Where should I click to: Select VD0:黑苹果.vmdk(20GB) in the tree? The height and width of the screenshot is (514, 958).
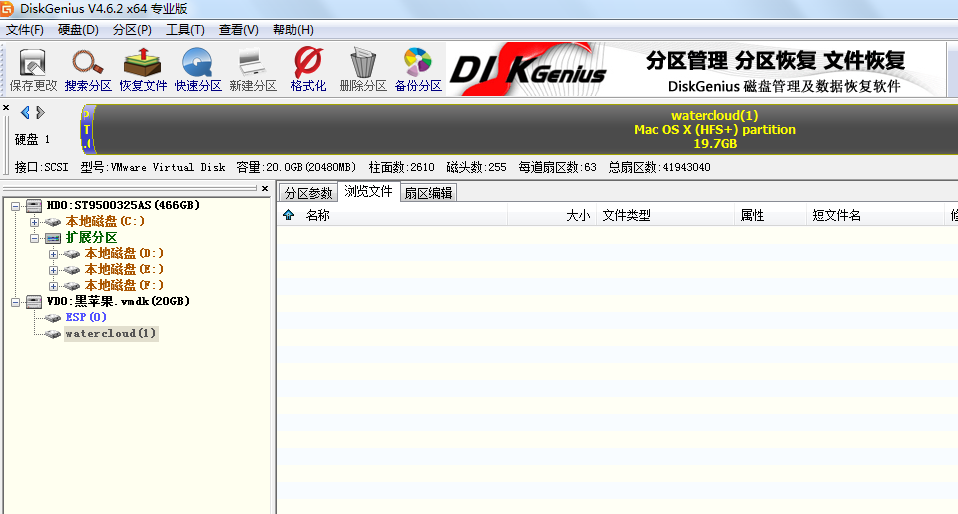[x=118, y=301]
